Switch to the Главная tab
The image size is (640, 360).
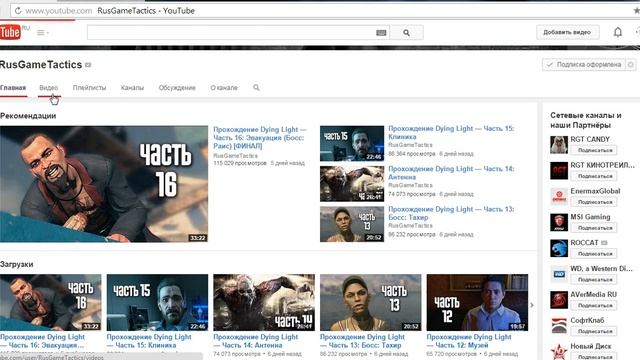tap(13, 88)
